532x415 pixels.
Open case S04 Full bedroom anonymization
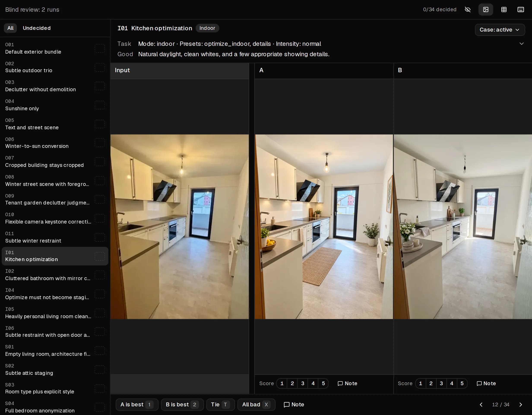coord(55,407)
